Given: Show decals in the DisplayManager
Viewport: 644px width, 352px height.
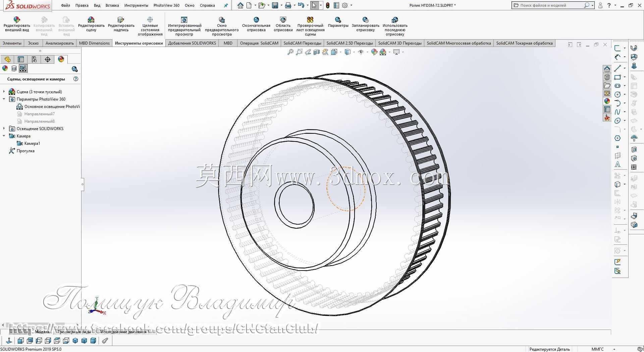Looking at the screenshot, I should tap(14, 68).
